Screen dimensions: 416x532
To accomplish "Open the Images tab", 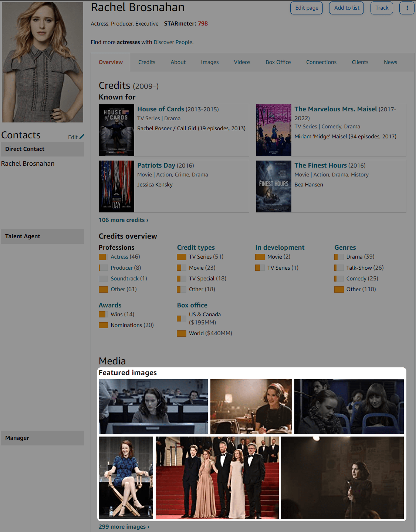I will (x=210, y=62).
